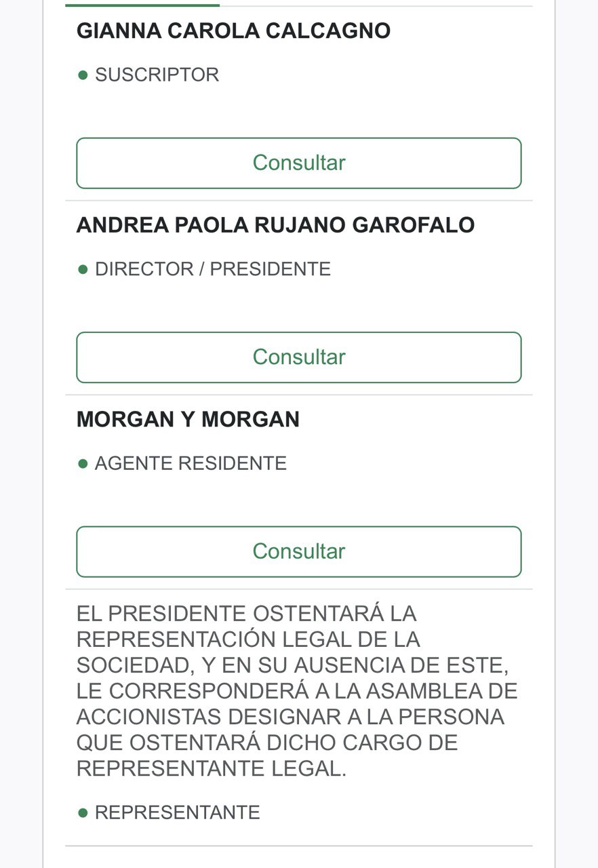Screen dimensions: 598x868
Task: Click the green dot beside AGENTE RESIDENTE
Action: point(83,464)
